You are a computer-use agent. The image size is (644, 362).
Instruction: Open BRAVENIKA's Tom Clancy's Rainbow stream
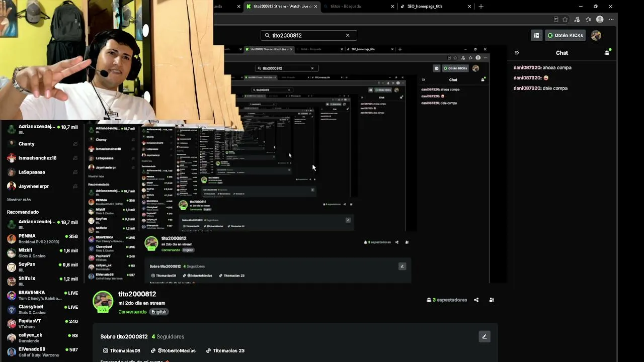point(43,295)
